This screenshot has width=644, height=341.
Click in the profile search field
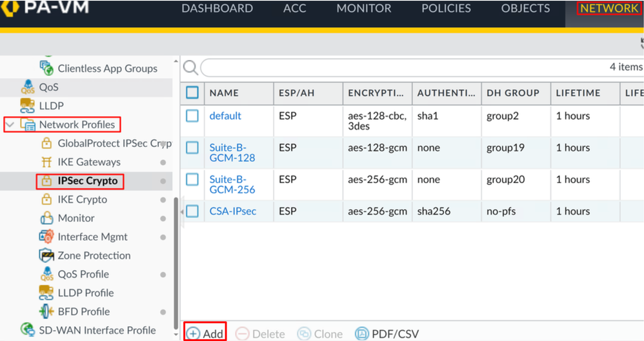421,68
